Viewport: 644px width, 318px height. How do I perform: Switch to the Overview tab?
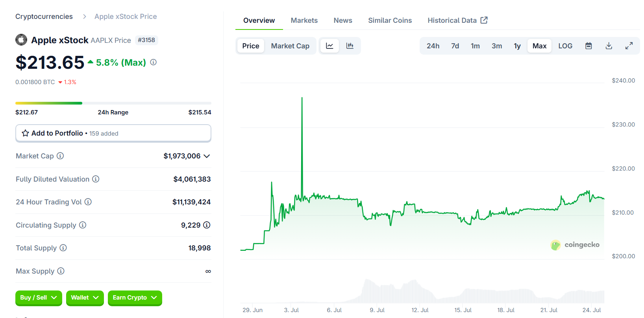point(259,20)
